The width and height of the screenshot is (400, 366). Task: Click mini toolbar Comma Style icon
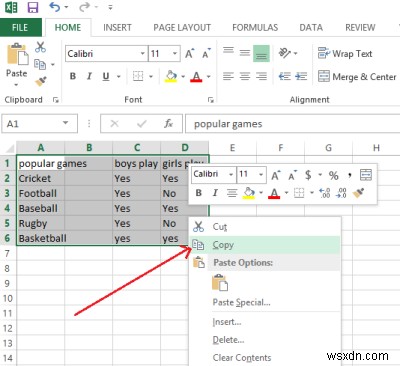349,175
